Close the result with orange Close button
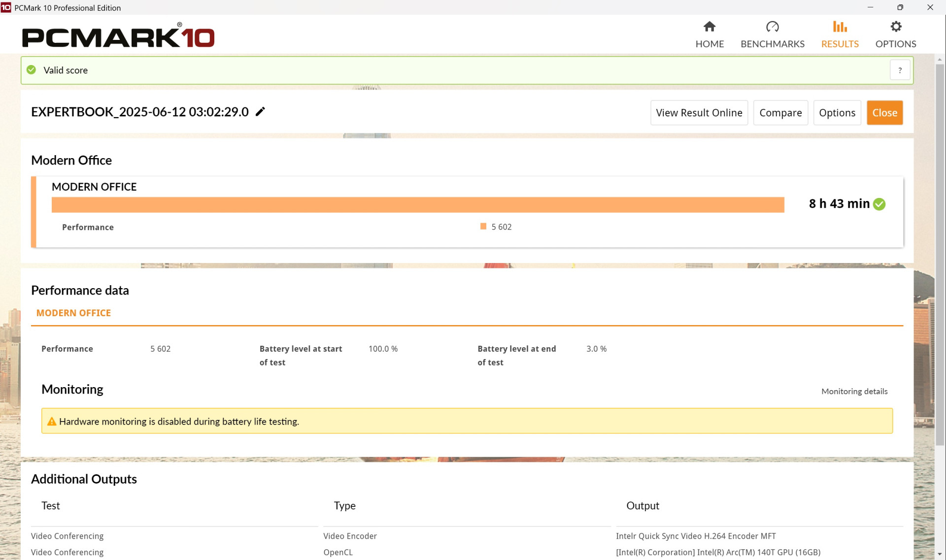The image size is (946, 560). tap(884, 113)
